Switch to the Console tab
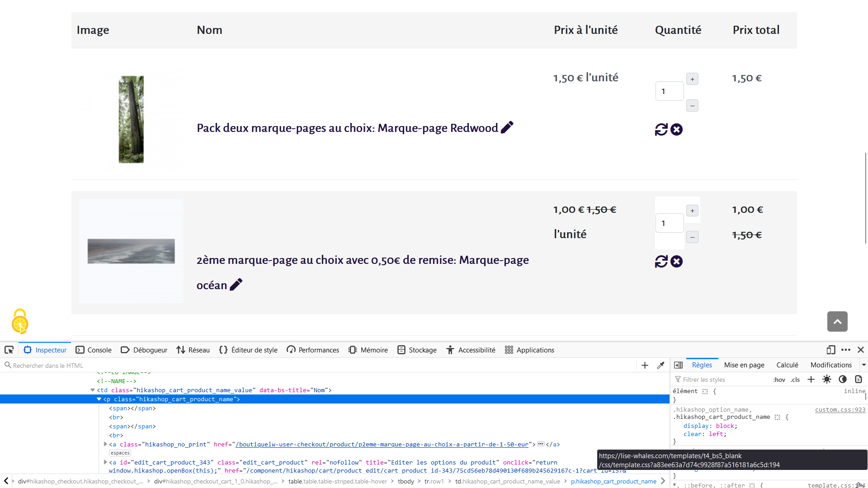Viewport: 868px width, 488px height. click(94, 350)
